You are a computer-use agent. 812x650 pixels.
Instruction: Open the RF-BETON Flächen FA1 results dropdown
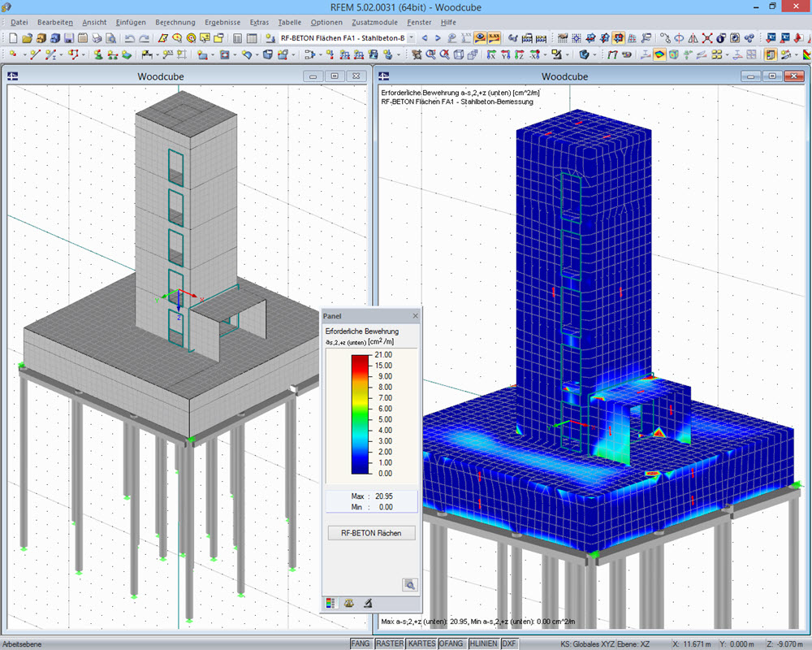(411, 37)
